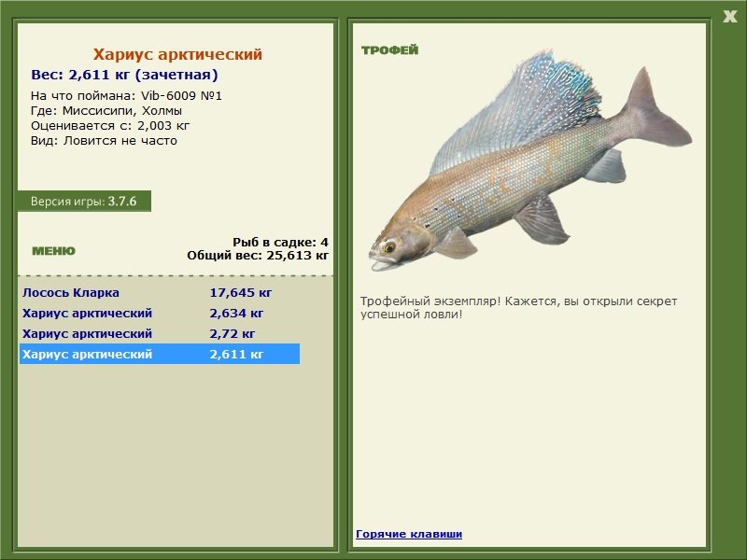Image resolution: width=747 pixels, height=560 pixels.
Task: Click the Рыб в садке: 4 counter
Action: tap(281, 242)
